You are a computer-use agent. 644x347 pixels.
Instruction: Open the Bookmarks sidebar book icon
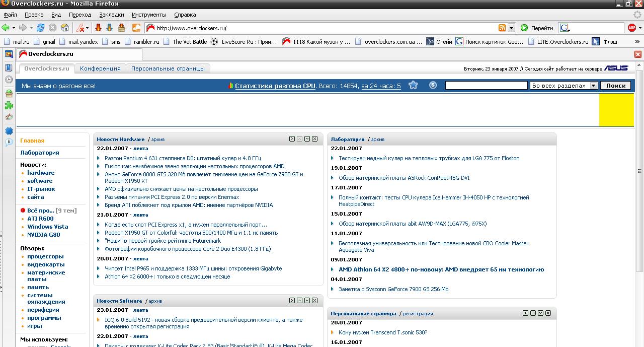pos(9,67)
